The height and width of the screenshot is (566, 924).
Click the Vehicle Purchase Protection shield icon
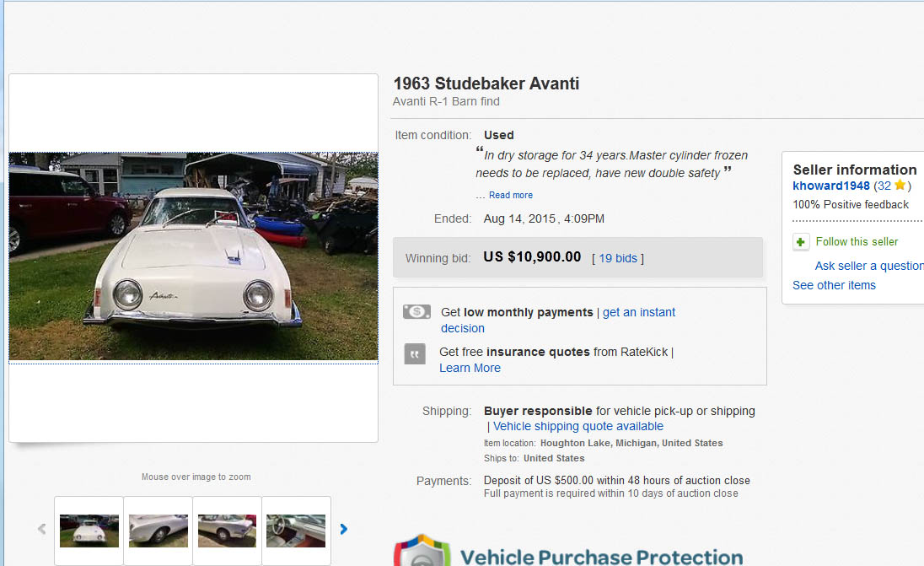coord(422,551)
